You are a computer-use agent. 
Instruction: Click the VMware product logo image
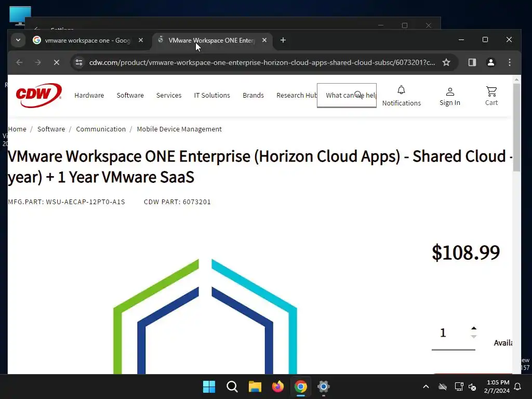pos(205,316)
